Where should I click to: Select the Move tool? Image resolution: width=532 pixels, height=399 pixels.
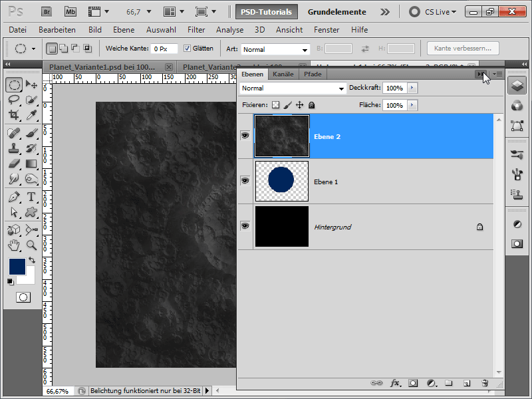(31, 84)
